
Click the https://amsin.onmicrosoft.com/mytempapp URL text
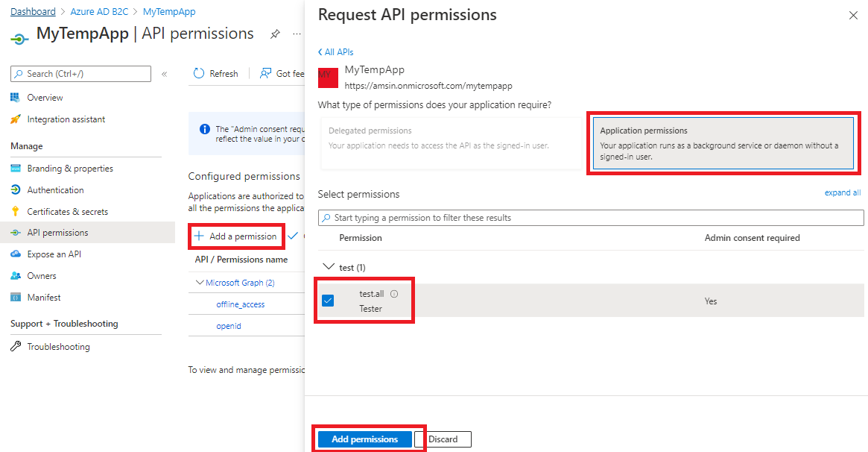(428, 86)
